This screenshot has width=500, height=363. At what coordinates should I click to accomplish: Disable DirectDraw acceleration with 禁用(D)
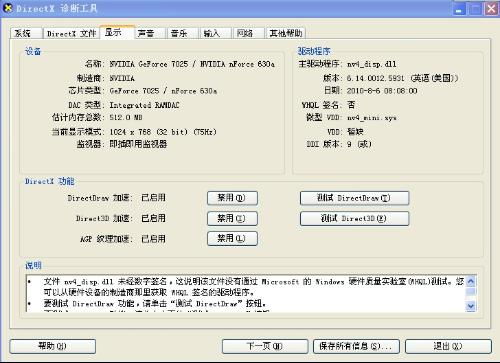[232, 198]
